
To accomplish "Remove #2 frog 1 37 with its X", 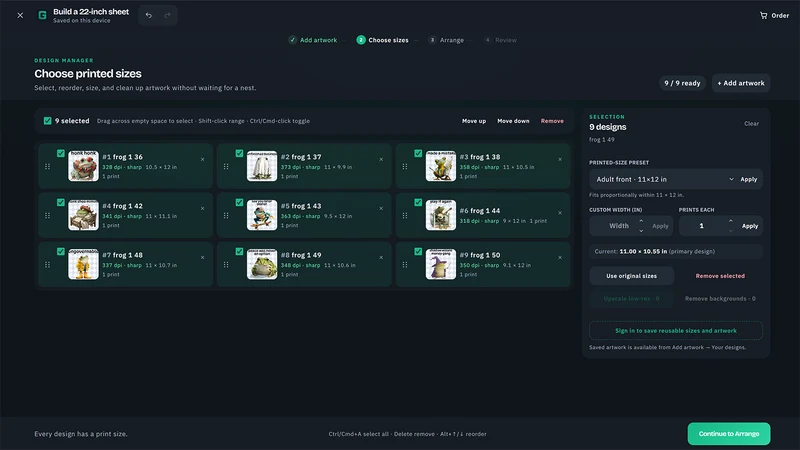I will tap(381, 159).
